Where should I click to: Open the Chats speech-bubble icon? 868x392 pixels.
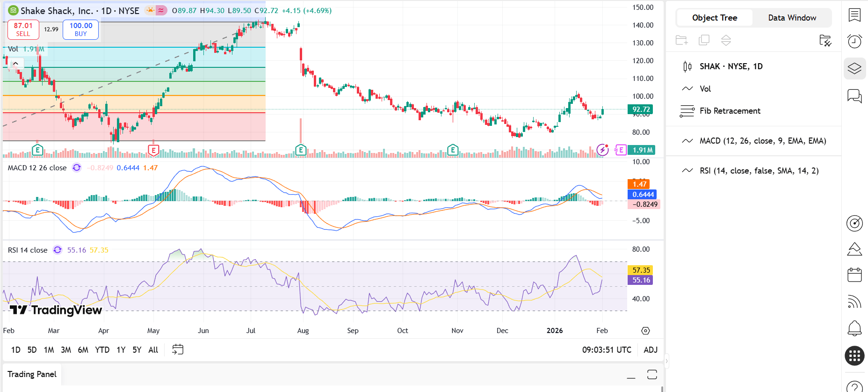coord(854,96)
